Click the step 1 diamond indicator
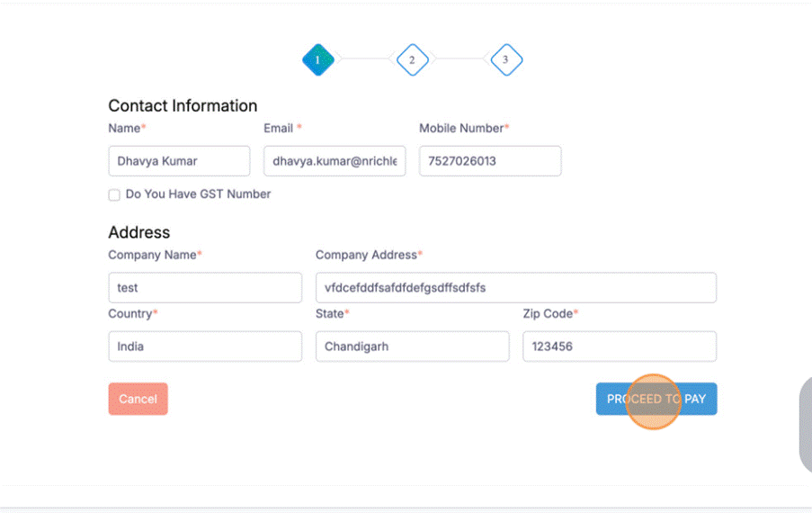Screen dimensions: 812x513 318,60
